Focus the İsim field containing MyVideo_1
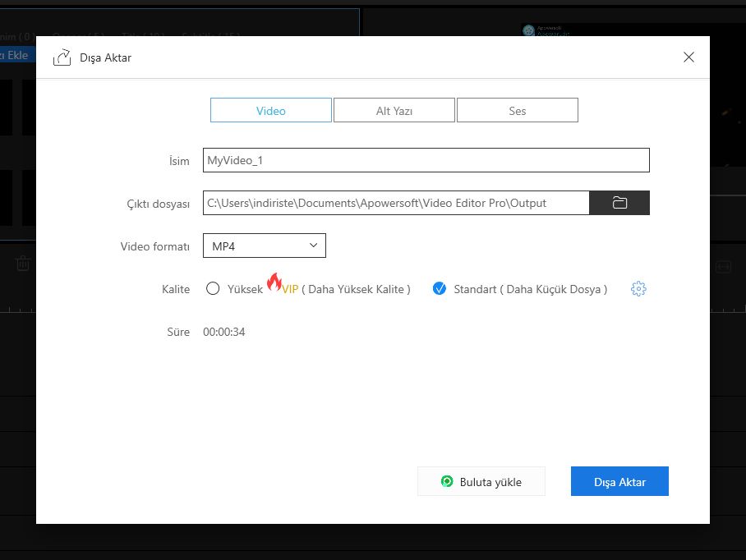 426,160
